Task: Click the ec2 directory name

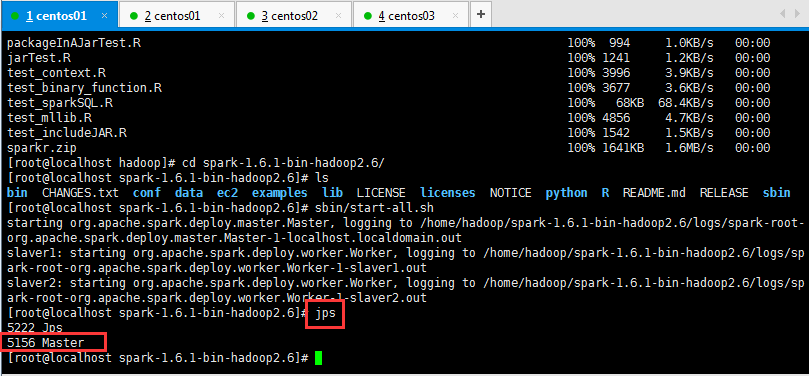Action: [x=228, y=193]
